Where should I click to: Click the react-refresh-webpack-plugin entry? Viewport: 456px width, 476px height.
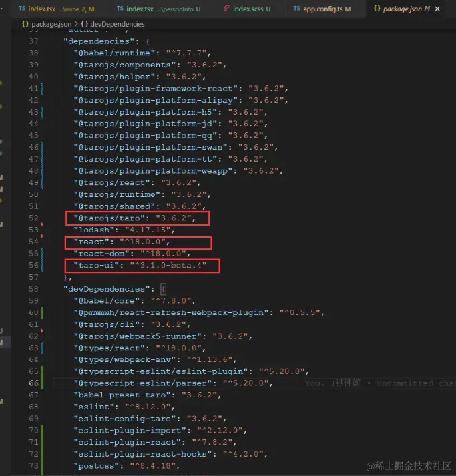pos(199,312)
